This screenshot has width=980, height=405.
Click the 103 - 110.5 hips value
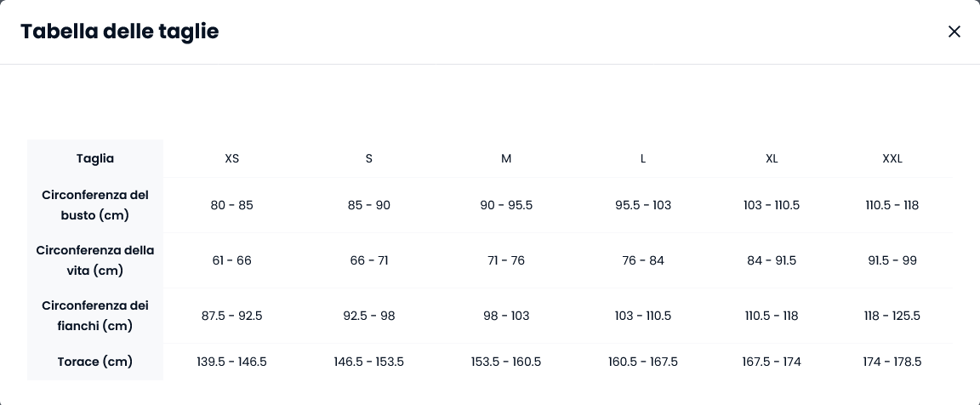pyautogui.click(x=643, y=316)
